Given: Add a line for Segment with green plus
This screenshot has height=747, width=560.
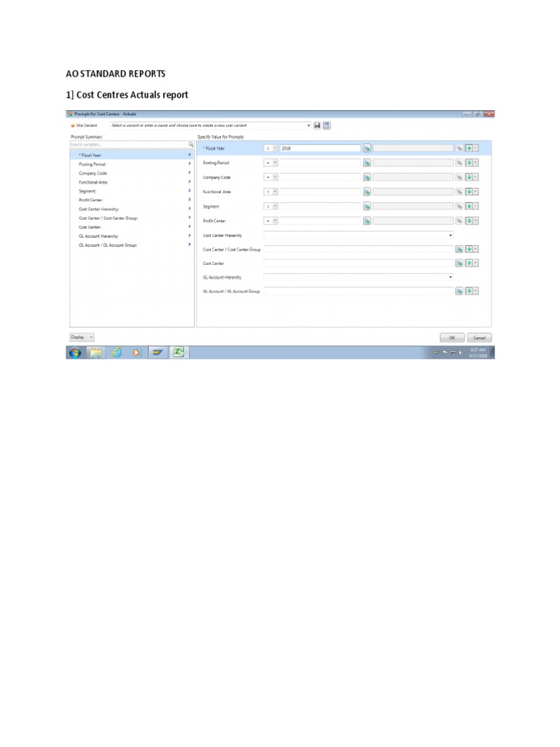Looking at the screenshot, I should pos(469,206).
